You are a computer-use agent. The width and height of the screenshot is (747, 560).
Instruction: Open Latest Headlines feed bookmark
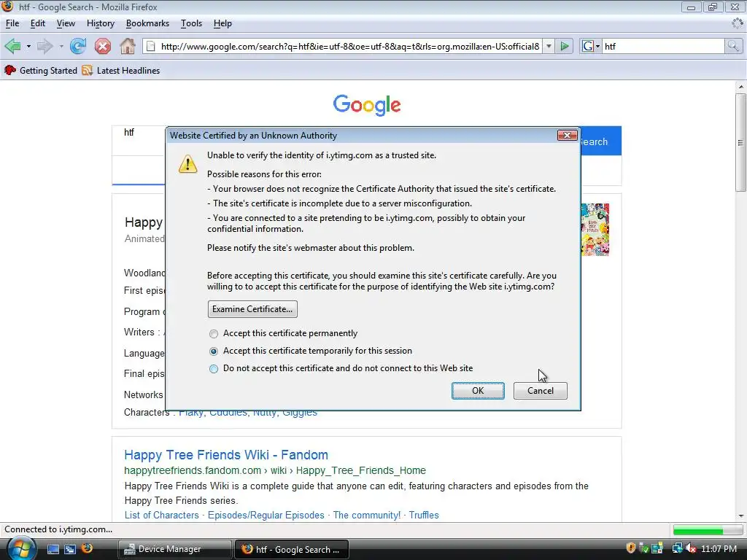pyautogui.click(x=121, y=71)
